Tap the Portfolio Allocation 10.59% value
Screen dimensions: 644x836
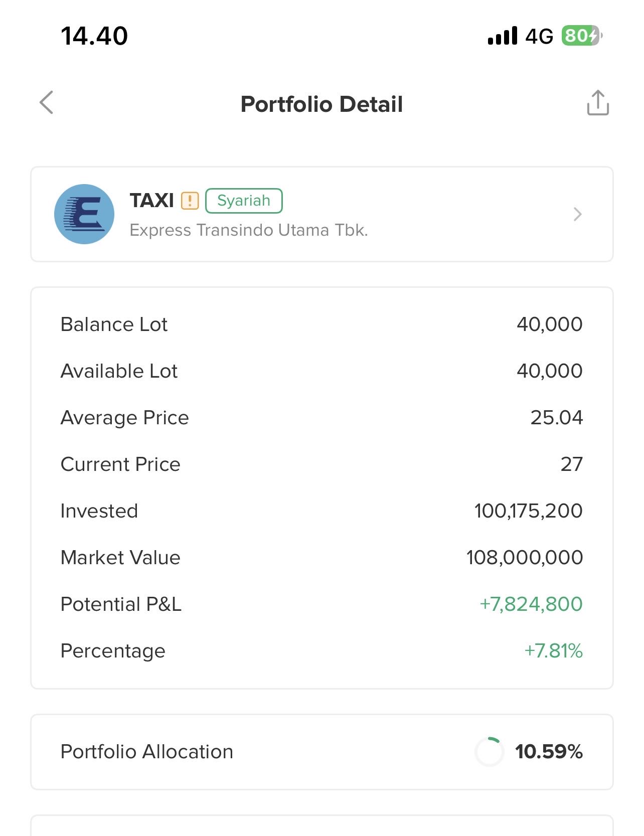point(549,751)
